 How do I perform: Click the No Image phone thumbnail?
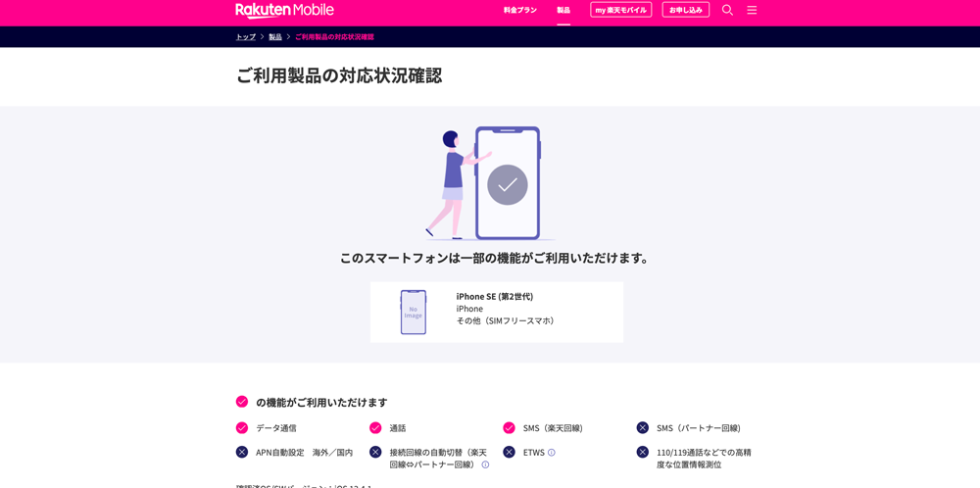(414, 313)
